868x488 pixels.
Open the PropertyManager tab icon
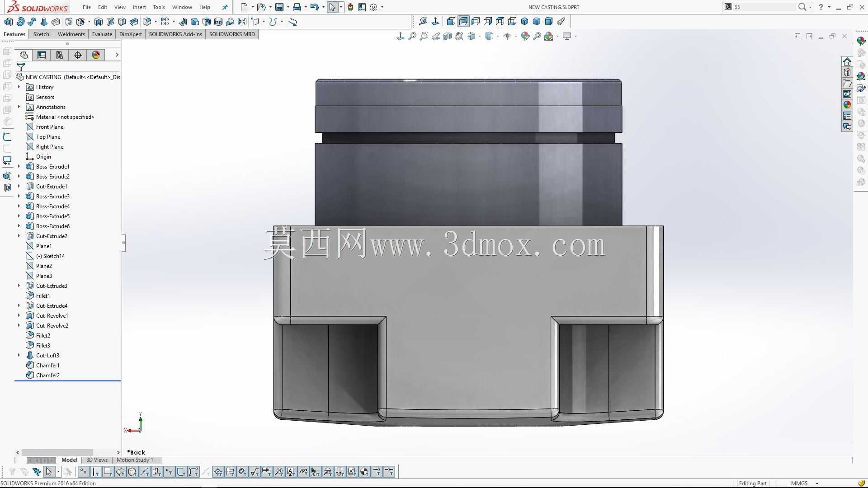coord(42,55)
